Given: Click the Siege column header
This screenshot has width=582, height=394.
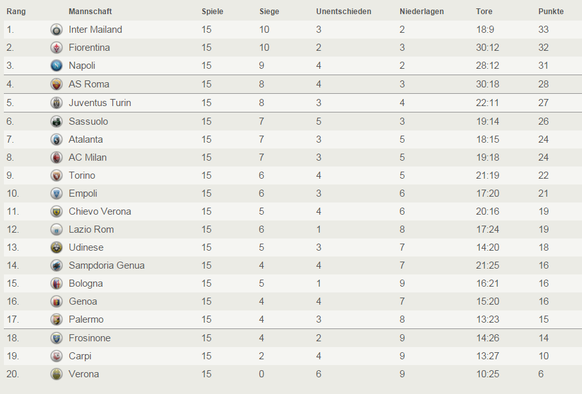Looking at the screenshot, I should (x=269, y=12).
